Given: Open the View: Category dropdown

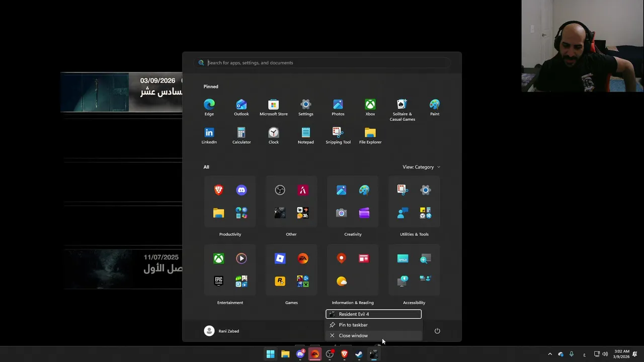Looking at the screenshot, I should pyautogui.click(x=421, y=167).
